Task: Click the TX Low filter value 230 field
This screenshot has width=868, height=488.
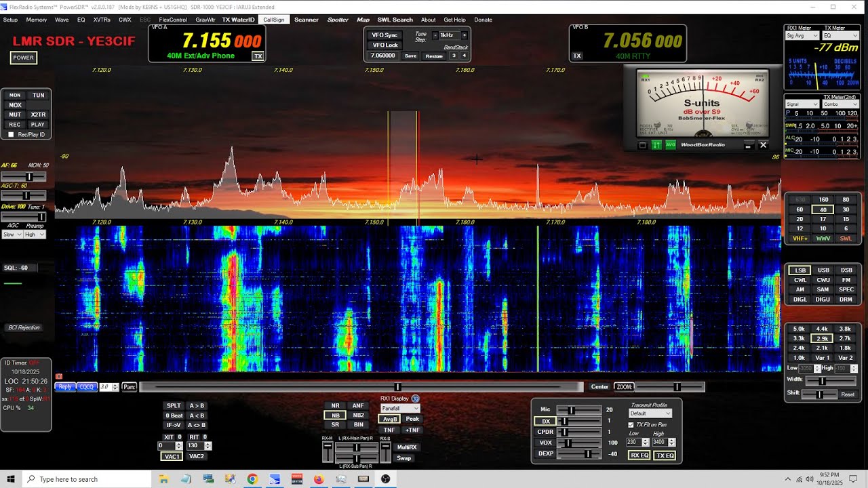Action: tap(633, 442)
